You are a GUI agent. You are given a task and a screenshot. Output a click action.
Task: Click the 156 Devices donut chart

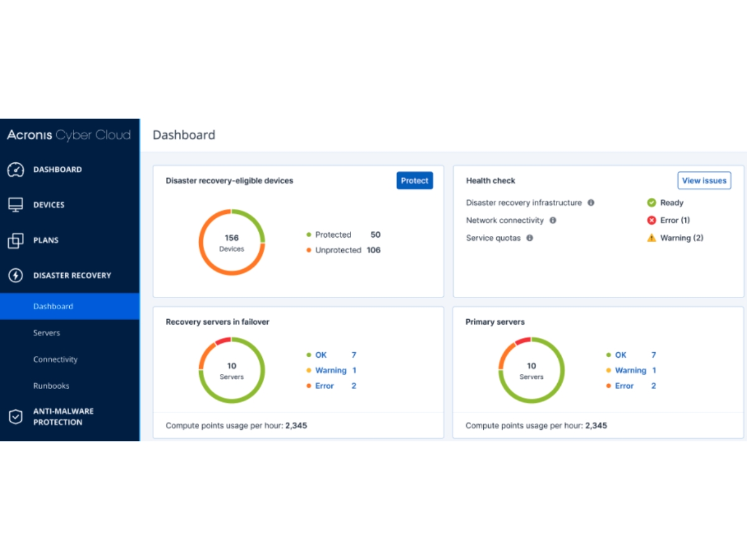232,243
